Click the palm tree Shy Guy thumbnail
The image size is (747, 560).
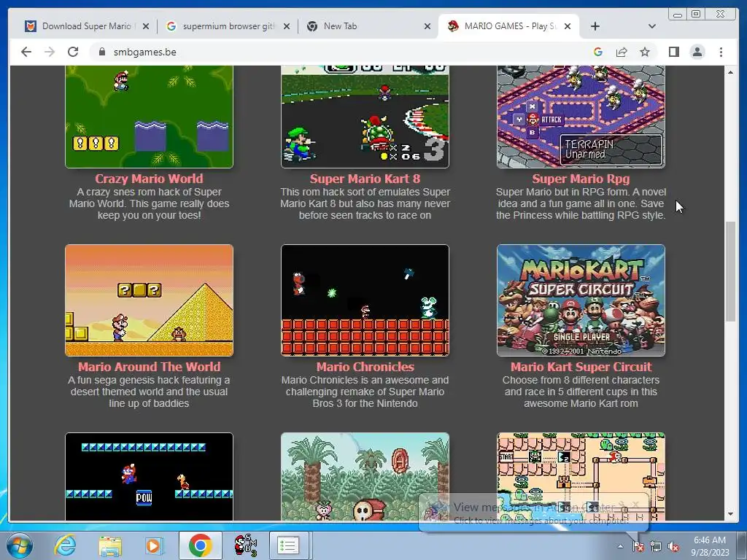(x=365, y=477)
